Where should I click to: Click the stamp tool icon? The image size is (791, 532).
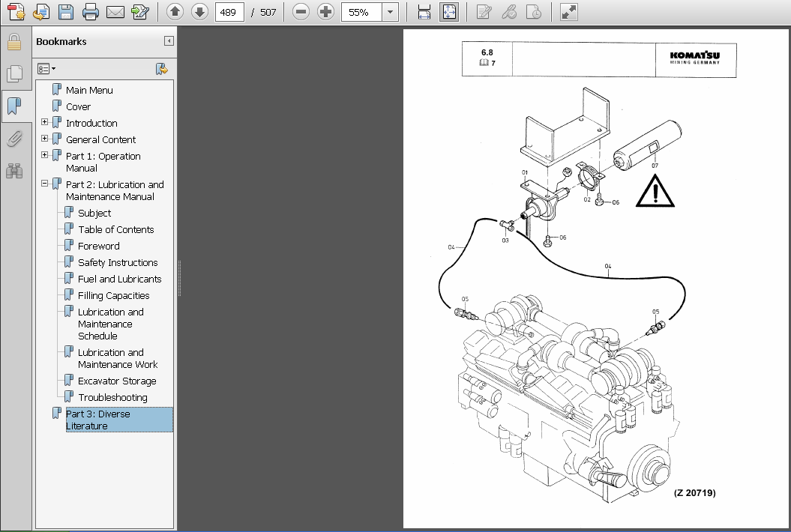click(534, 12)
